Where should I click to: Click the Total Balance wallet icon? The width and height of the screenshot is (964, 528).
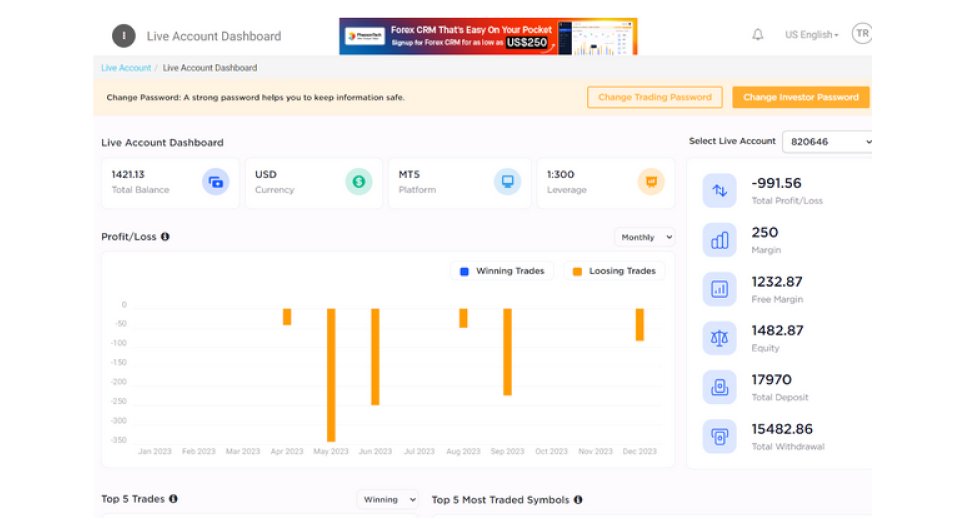click(215, 182)
